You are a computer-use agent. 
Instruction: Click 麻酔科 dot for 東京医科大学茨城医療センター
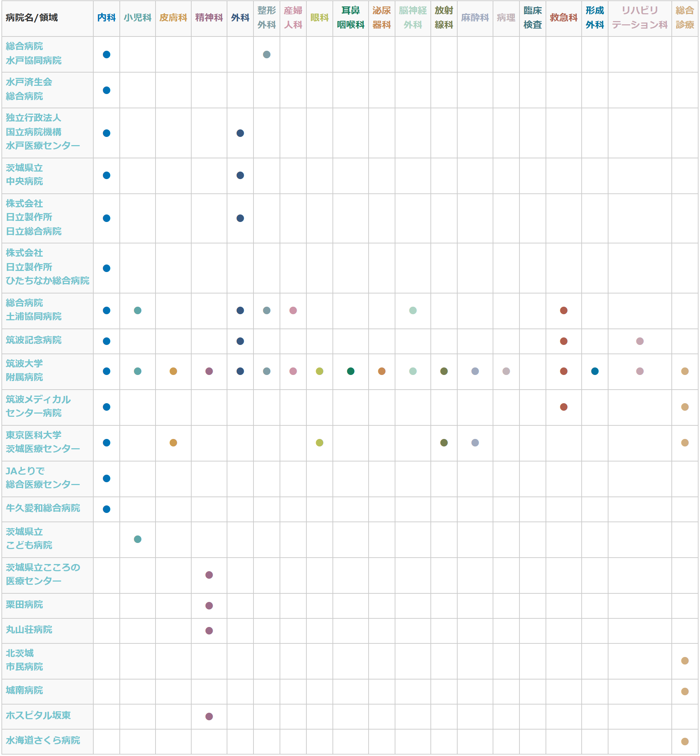pos(475,443)
